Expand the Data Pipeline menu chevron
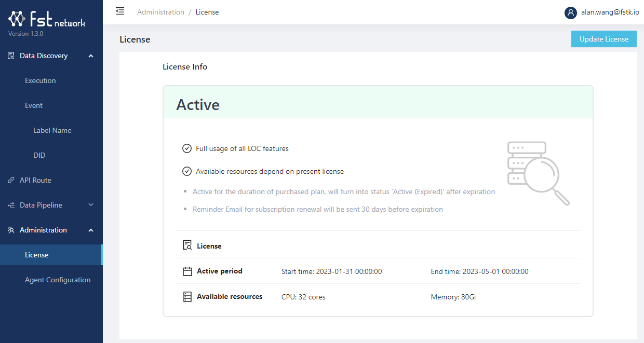The image size is (644, 343). click(91, 205)
